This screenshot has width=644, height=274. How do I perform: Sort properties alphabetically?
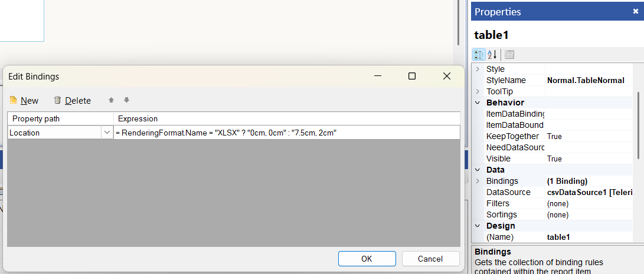point(492,54)
